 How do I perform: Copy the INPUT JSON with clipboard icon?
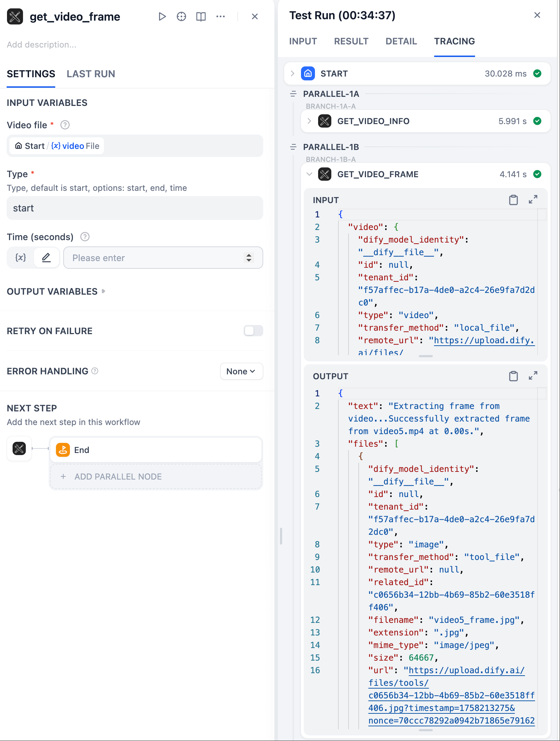coord(513,200)
